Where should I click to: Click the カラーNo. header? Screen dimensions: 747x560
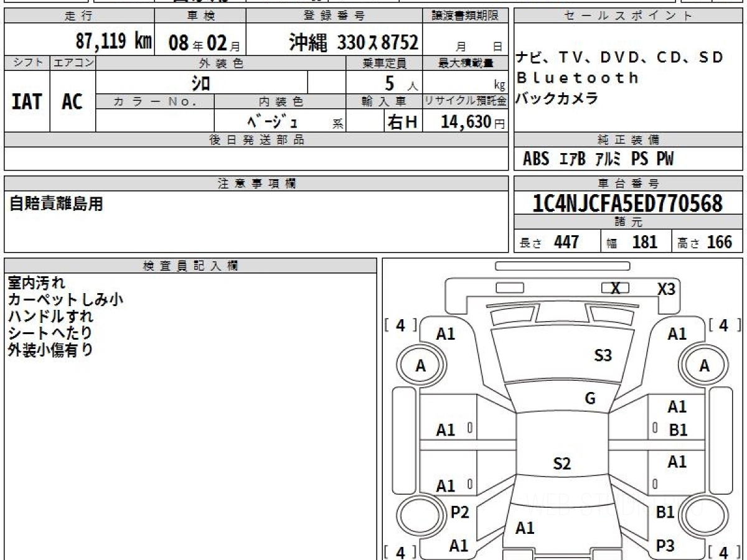(x=155, y=101)
